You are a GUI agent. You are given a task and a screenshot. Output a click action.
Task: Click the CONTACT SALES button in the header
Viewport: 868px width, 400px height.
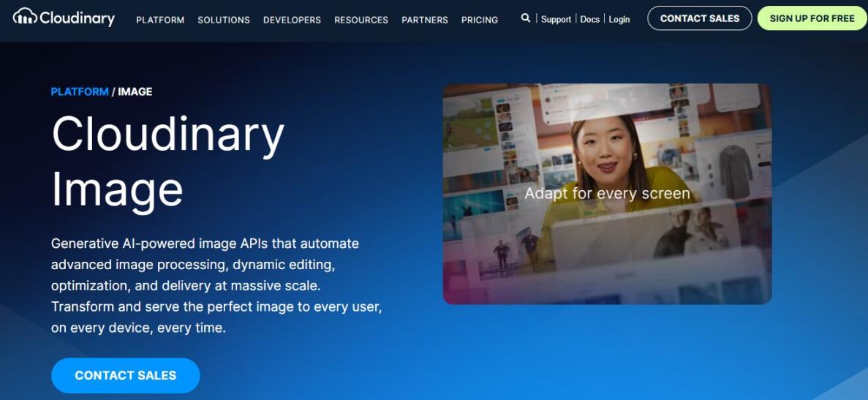[x=700, y=18]
